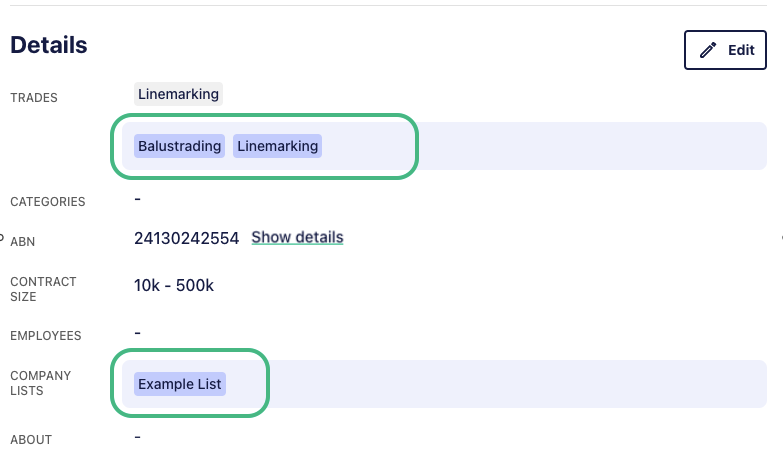The width and height of the screenshot is (783, 459).
Task: Click the TRADES field label
Action: tap(34, 97)
